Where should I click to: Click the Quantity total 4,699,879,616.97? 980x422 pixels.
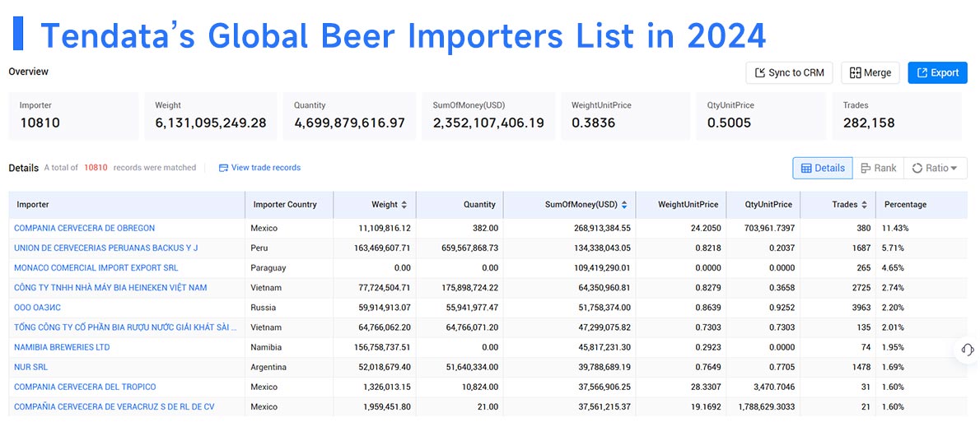pos(349,123)
